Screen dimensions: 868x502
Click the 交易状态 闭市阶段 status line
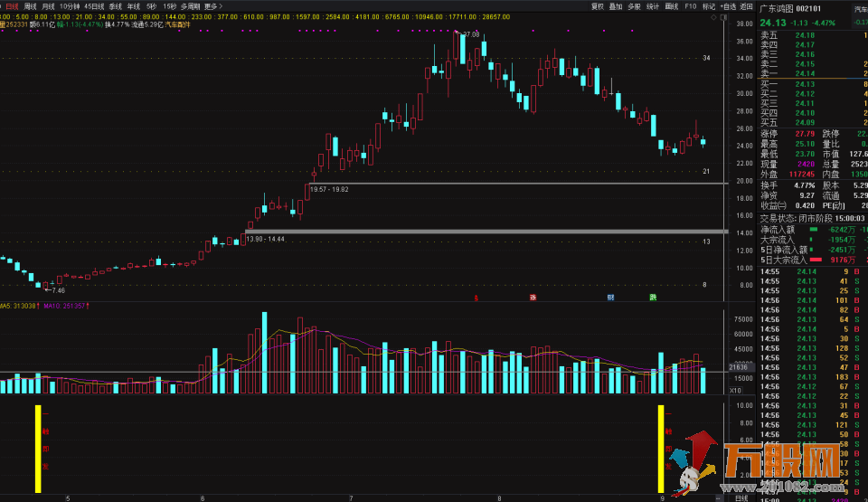pyautogui.click(x=813, y=219)
